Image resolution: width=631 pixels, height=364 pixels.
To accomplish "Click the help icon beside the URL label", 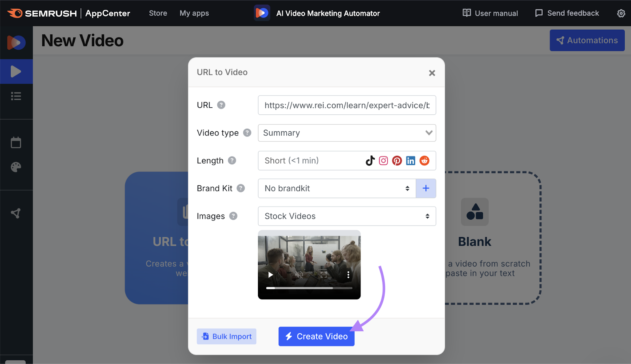I will [221, 105].
